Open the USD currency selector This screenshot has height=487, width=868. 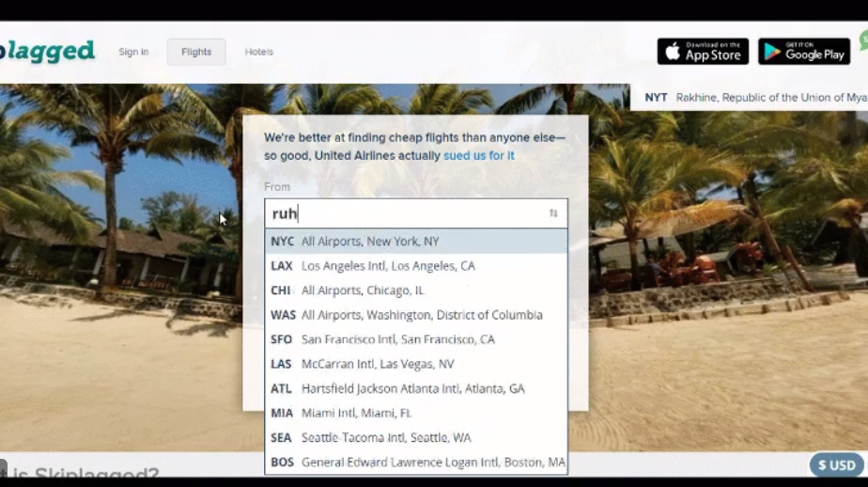[836, 464]
